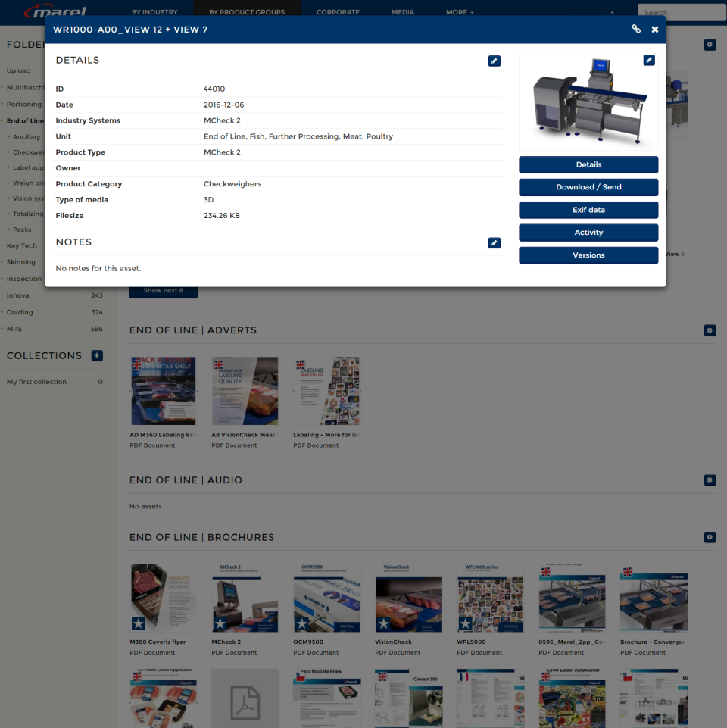727x728 pixels.
Task: Open OCM9500 brochure thumbnail
Action: point(327,598)
